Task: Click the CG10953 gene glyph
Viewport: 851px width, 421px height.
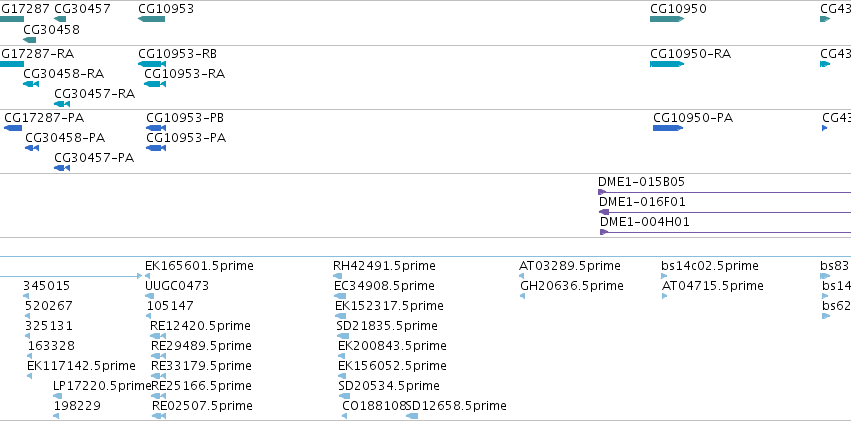Action: click(x=151, y=20)
